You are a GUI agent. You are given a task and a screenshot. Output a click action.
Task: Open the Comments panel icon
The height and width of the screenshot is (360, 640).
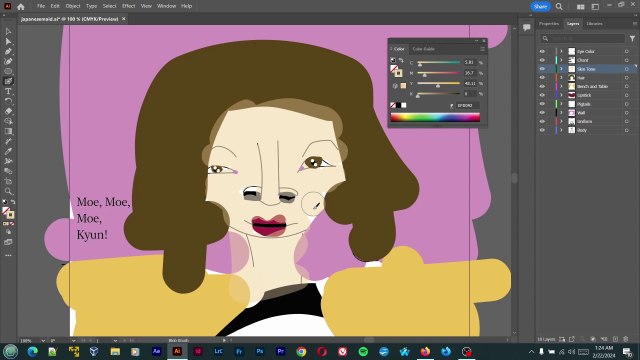527,27
